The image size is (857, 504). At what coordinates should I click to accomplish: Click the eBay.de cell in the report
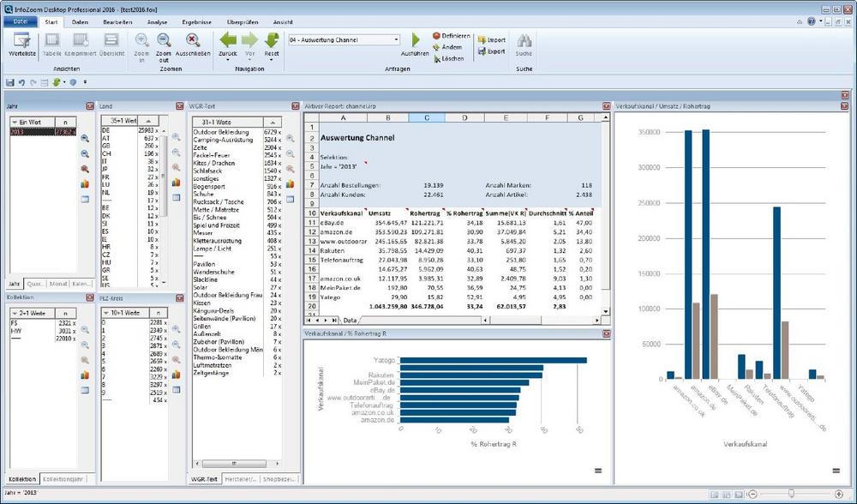[x=342, y=223]
